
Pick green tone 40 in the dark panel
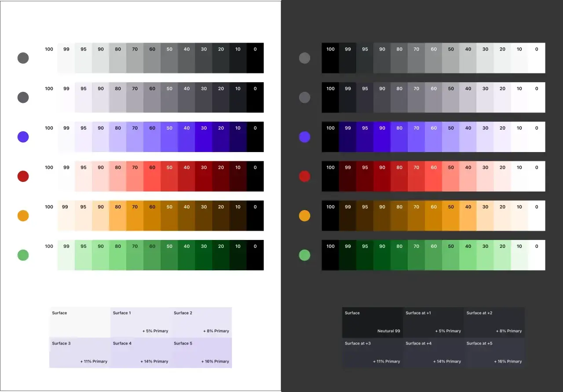pyautogui.click(x=468, y=255)
